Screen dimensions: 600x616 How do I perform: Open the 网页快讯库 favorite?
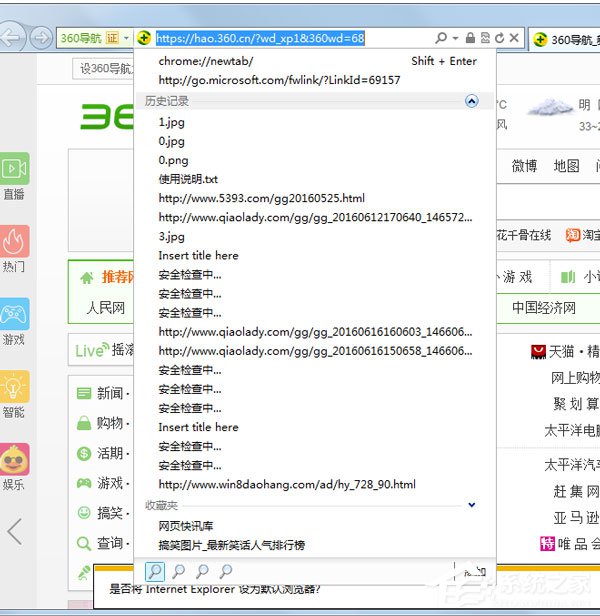[x=185, y=526]
